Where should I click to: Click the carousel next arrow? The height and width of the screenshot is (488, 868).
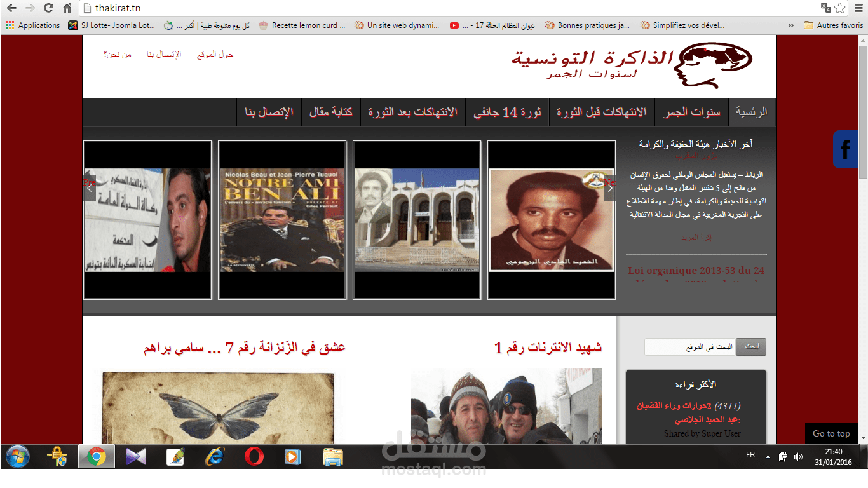[610, 188]
